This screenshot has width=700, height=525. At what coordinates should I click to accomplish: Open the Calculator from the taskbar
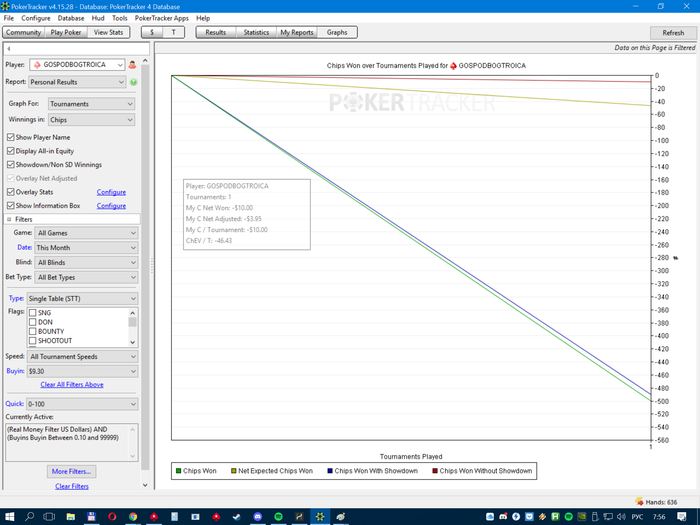point(175,517)
